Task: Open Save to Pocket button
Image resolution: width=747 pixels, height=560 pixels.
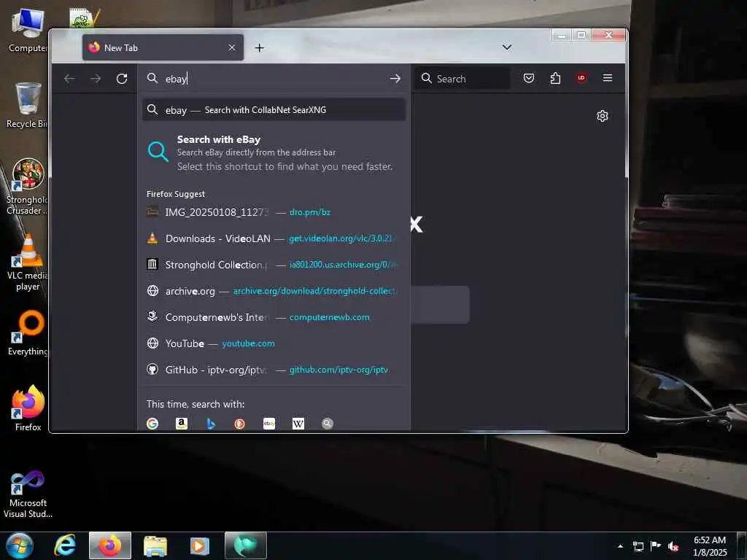Action: click(x=529, y=78)
